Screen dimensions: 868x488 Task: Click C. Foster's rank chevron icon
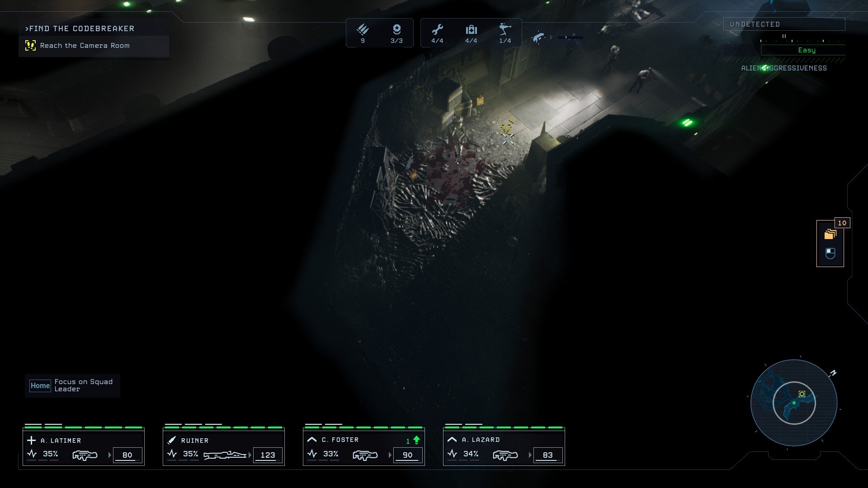click(x=312, y=439)
